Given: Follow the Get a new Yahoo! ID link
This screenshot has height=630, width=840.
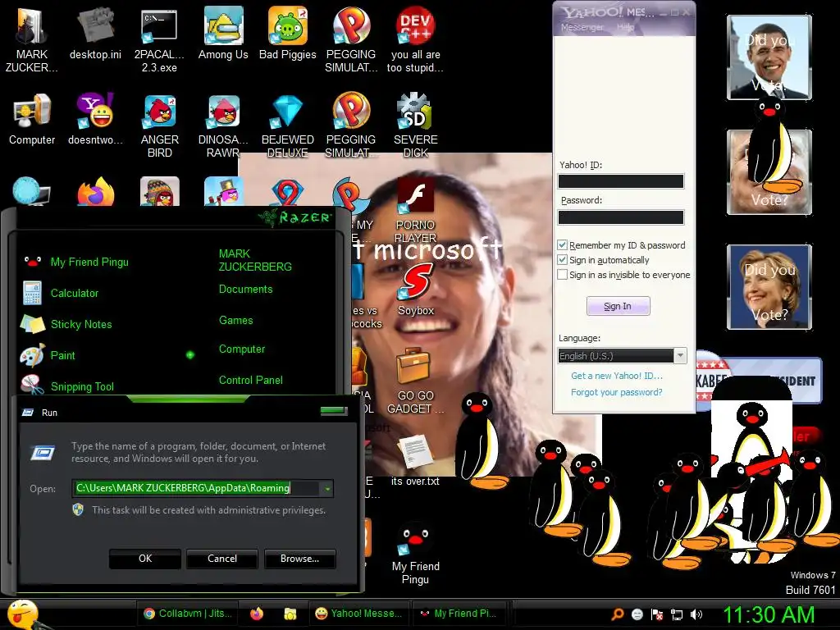Looking at the screenshot, I should point(617,376).
